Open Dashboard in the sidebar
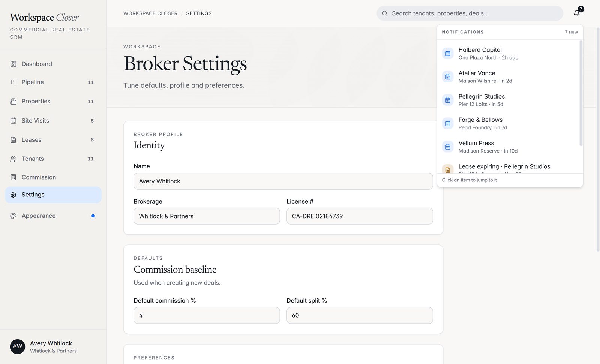The width and height of the screenshot is (600, 364). click(x=53, y=64)
